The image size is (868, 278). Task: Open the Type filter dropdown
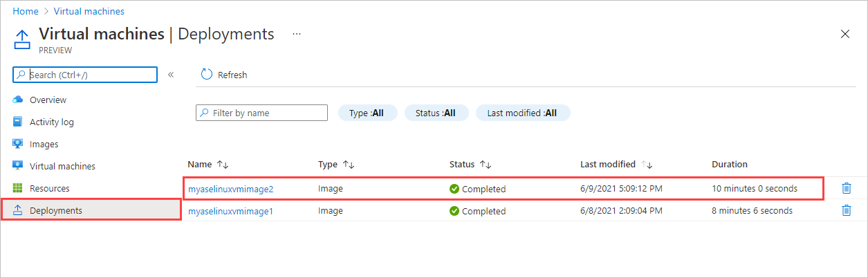[367, 113]
